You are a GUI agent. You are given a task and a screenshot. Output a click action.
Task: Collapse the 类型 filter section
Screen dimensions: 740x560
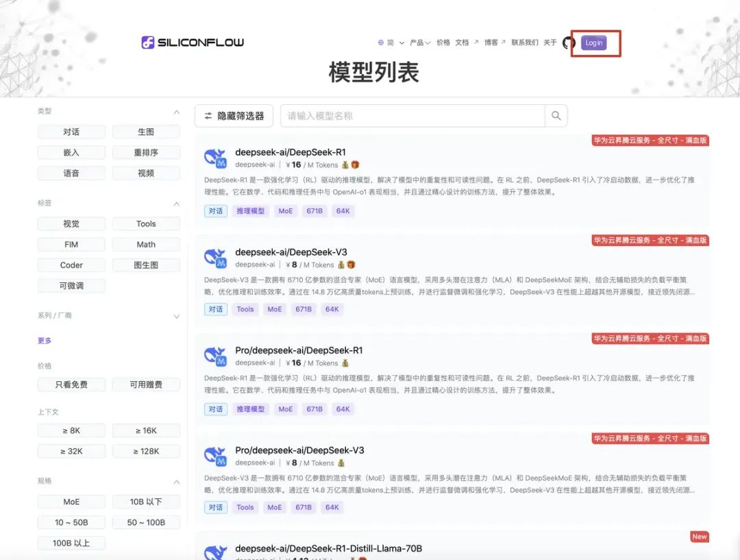pos(177,112)
